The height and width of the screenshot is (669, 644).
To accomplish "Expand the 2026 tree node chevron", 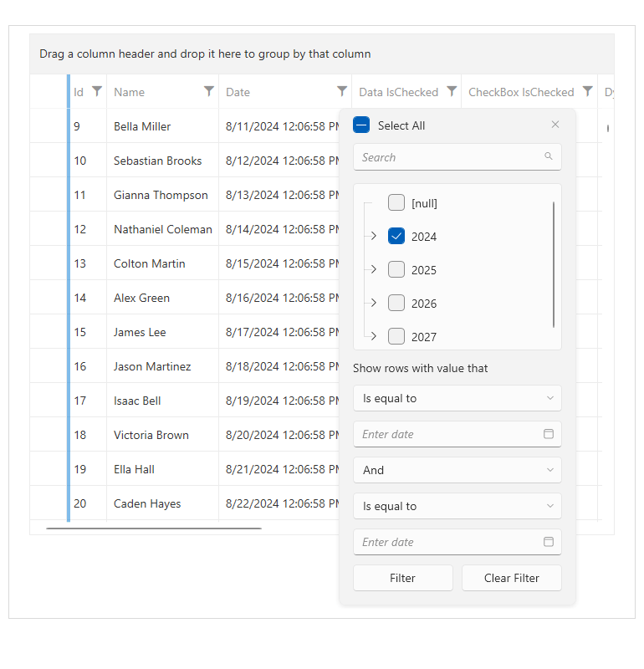I will pyautogui.click(x=373, y=303).
